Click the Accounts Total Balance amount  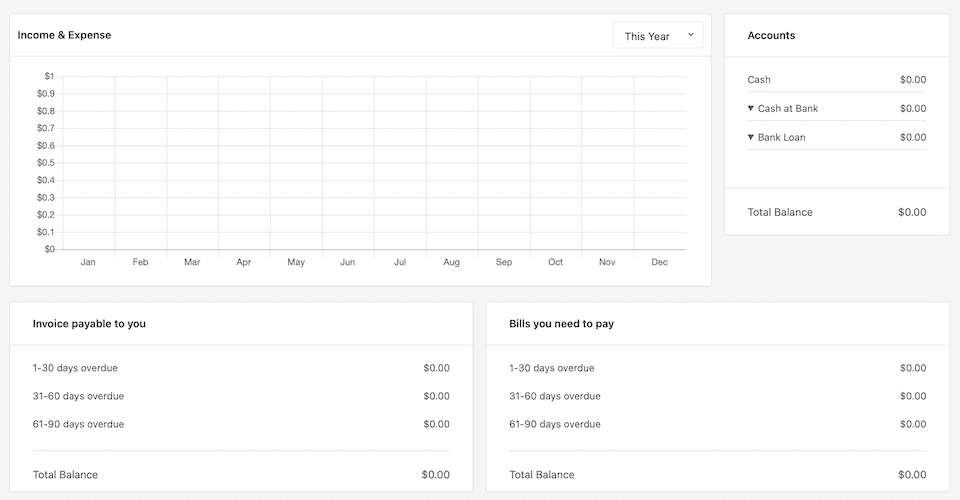[911, 212]
